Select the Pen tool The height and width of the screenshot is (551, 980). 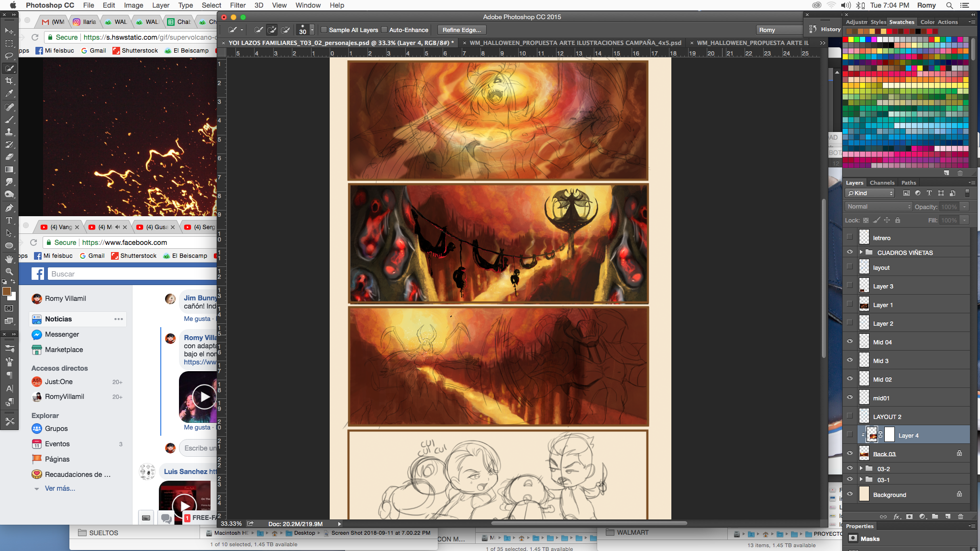point(9,208)
